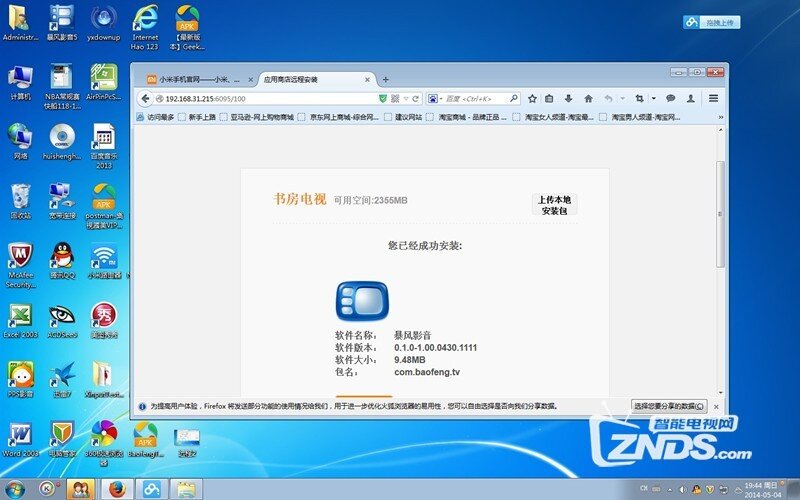Viewport: 800px width, 500px height.
Task: Open 淘宝商城 - 品牌正品 bookmark
Action: 466,117
